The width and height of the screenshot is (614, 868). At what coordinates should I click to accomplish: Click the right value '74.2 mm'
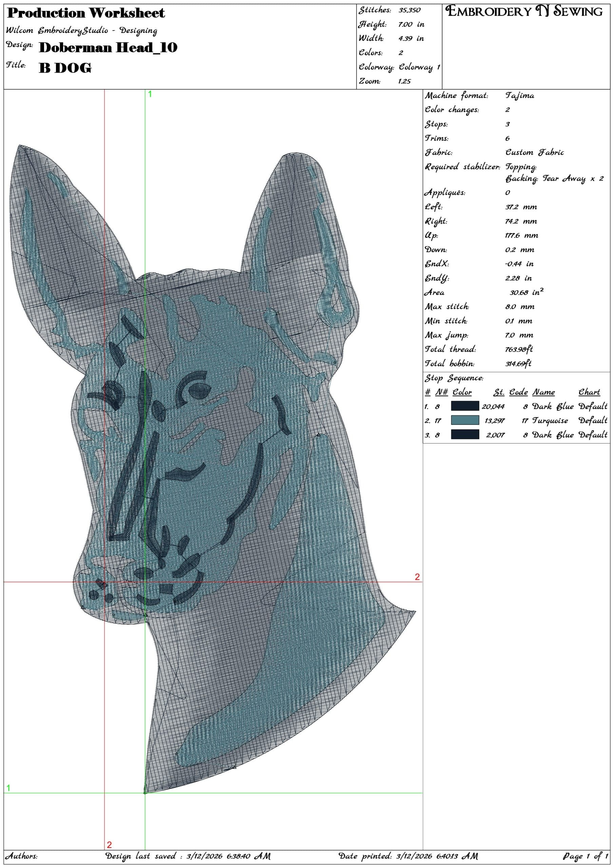[x=521, y=221]
